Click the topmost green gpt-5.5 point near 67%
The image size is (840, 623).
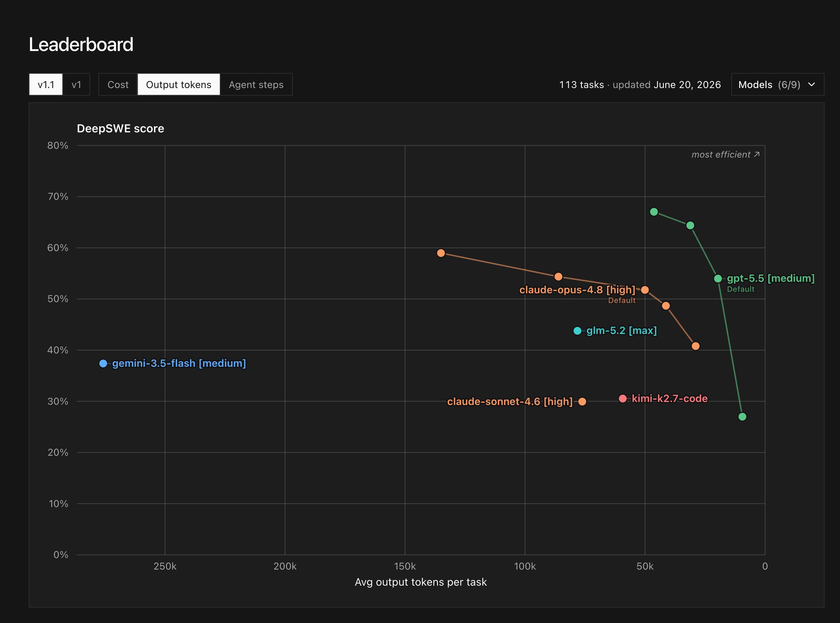pyautogui.click(x=654, y=212)
